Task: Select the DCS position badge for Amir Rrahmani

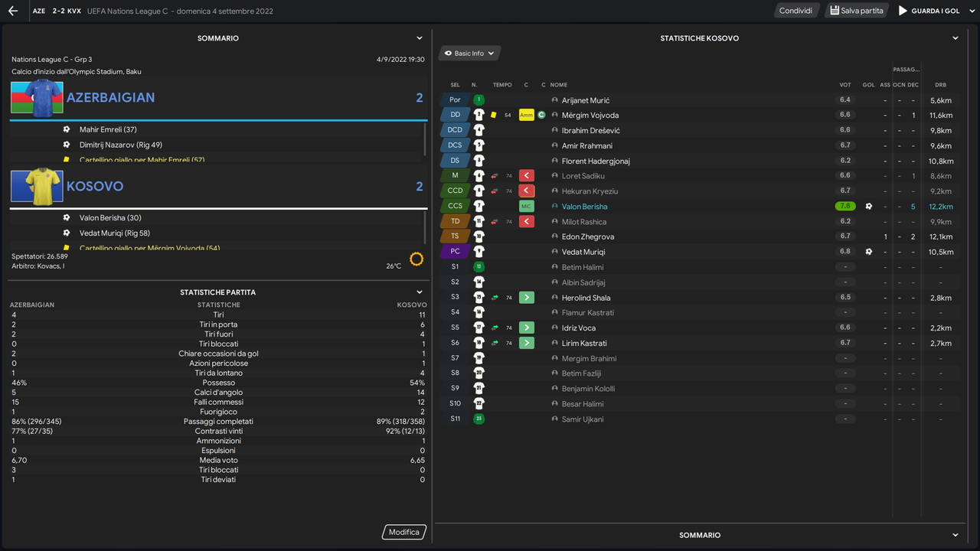Action: 456,145
